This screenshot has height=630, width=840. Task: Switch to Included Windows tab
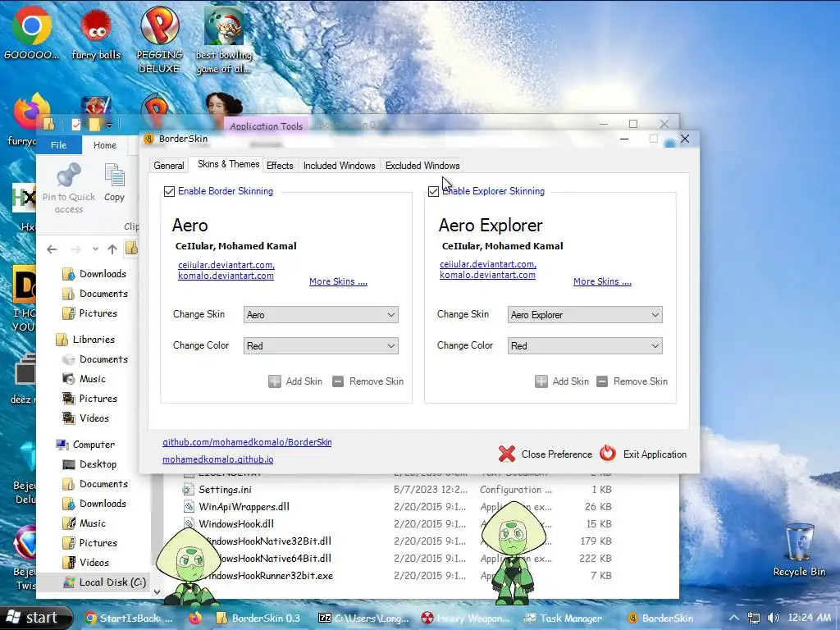click(x=339, y=166)
